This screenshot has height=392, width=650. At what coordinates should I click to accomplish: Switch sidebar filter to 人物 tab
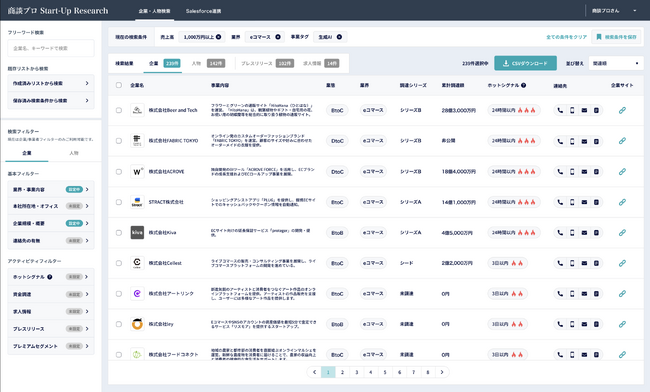click(x=74, y=153)
